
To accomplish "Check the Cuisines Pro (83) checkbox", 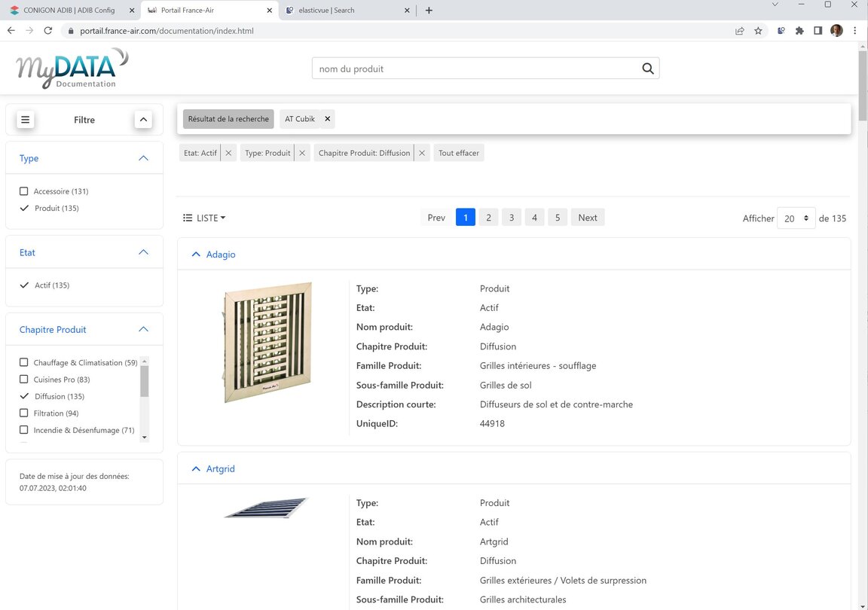I will click(x=24, y=379).
